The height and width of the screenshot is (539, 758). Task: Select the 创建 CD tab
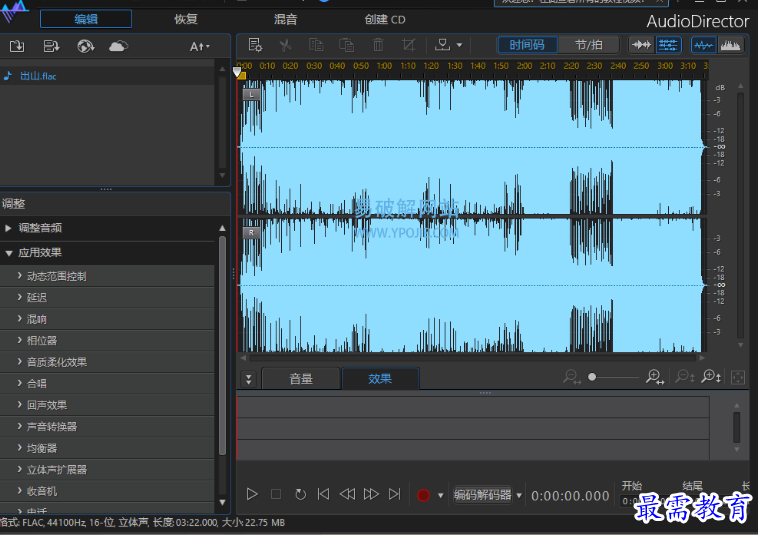(x=385, y=19)
